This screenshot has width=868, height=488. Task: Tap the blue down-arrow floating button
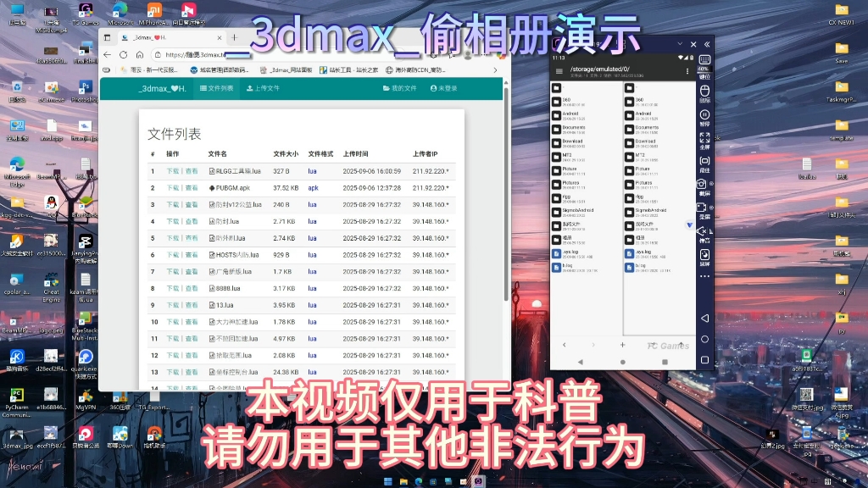click(689, 225)
